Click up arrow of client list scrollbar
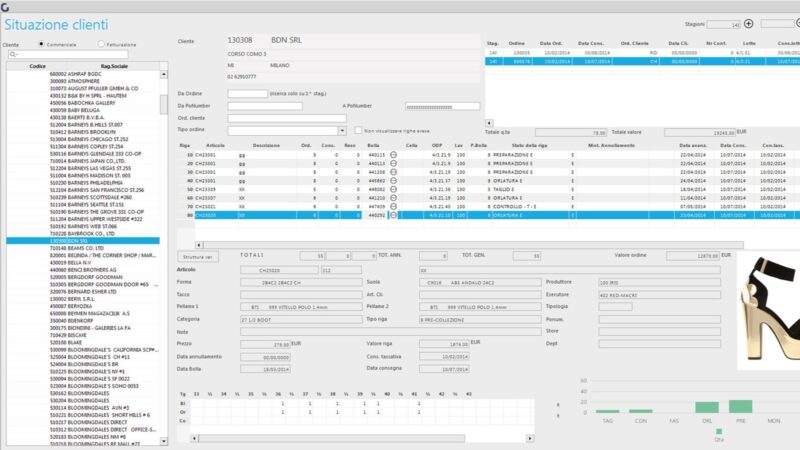800x450 pixels. (164, 74)
